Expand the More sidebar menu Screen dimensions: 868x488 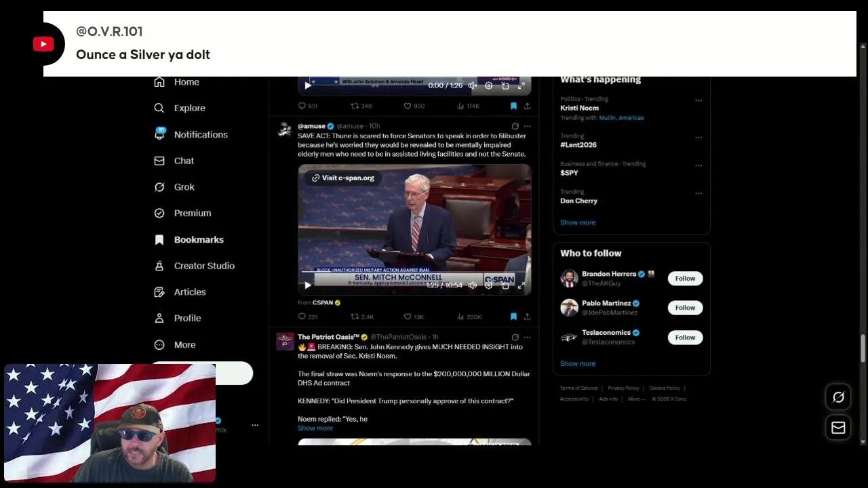pyautogui.click(x=175, y=344)
